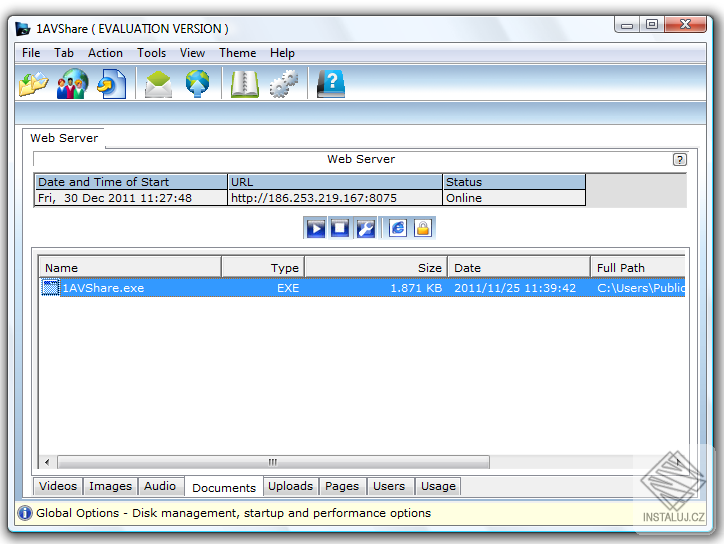The height and width of the screenshot is (544, 724).
Task: Click the 1AVShare.exe file icon
Action: point(50,287)
